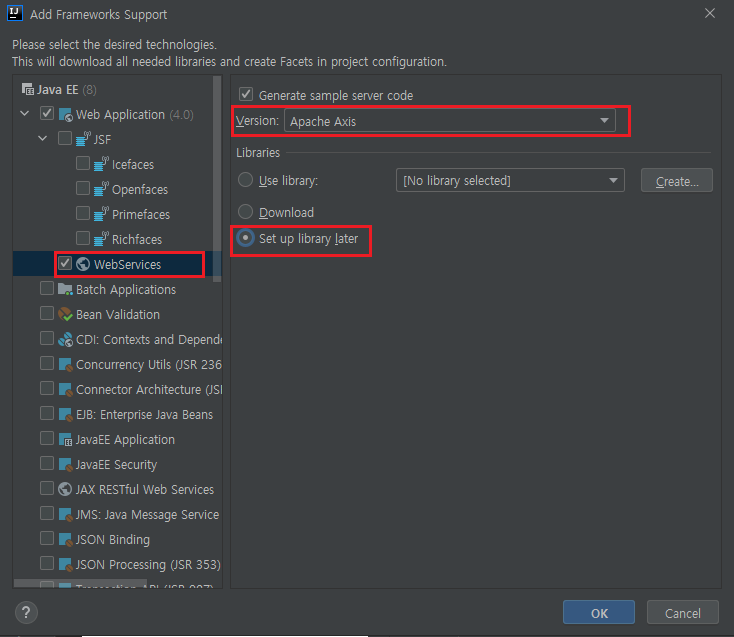Click the JAX RESTful Web Services globe icon
This screenshot has width=734, height=637.
65,489
